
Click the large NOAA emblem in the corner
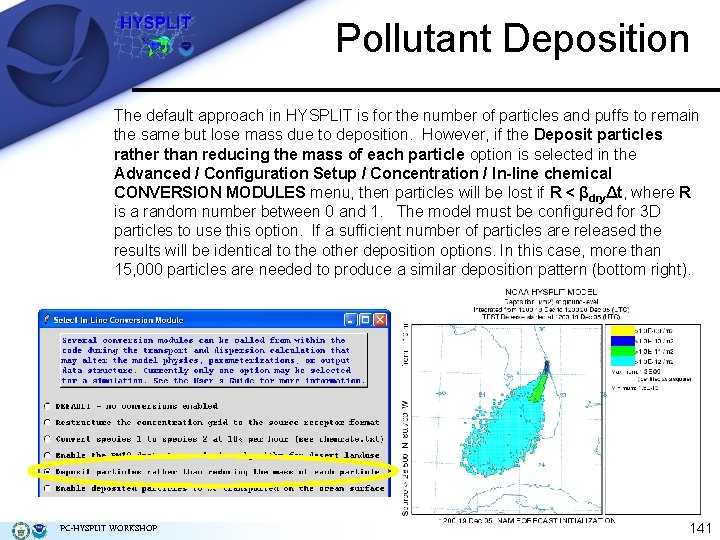[57, 55]
